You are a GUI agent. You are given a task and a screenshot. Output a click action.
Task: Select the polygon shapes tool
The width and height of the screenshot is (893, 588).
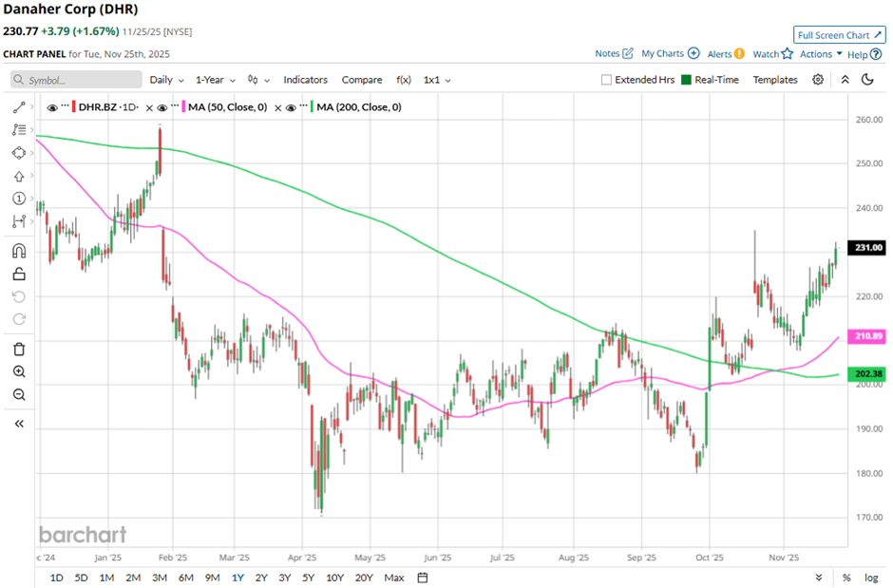coord(19,153)
